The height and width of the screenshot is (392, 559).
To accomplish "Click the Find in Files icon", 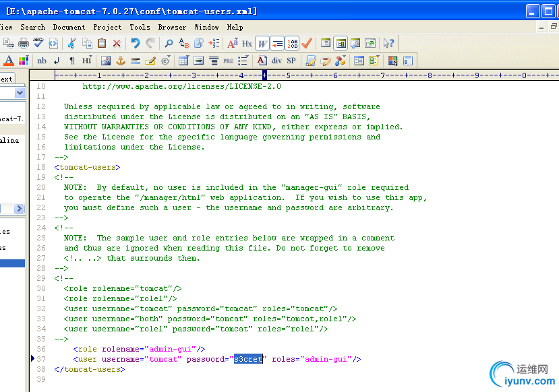I will (198, 43).
